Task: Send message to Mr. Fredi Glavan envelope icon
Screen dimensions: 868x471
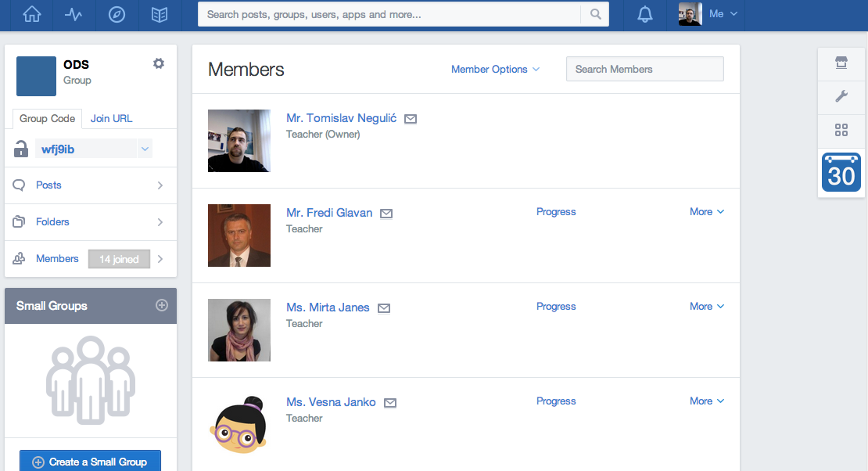Action: (x=386, y=214)
